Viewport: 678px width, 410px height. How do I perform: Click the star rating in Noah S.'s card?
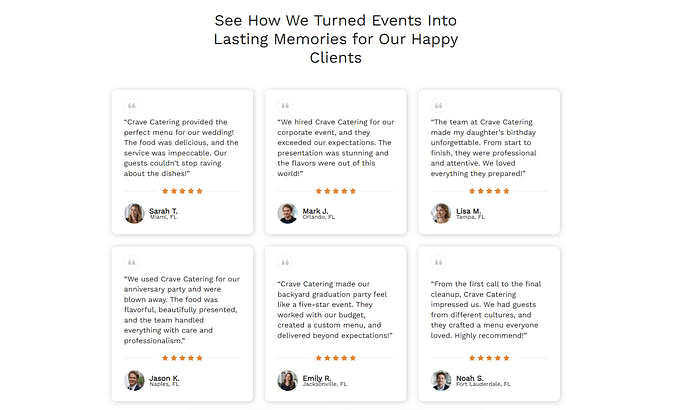click(x=489, y=357)
